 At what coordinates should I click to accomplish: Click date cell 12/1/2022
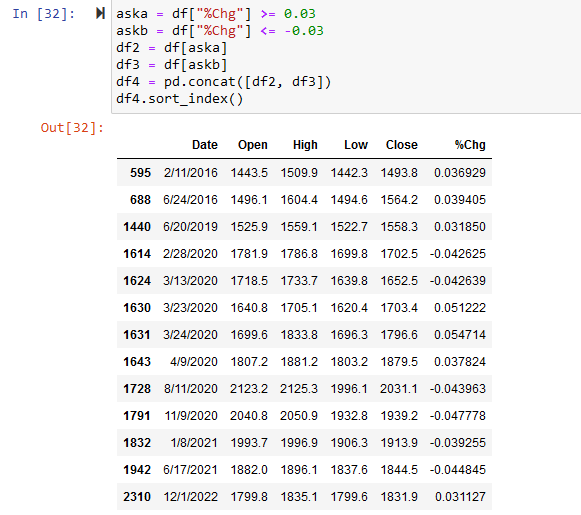coord(191,497)
